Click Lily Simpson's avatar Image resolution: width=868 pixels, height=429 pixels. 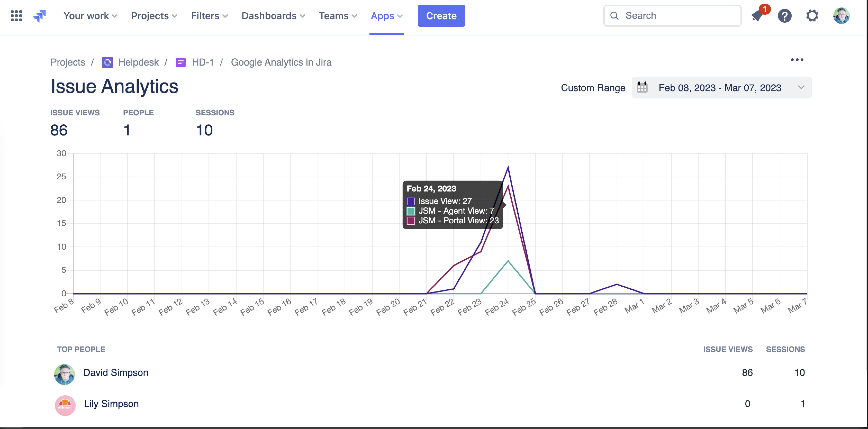65,405
